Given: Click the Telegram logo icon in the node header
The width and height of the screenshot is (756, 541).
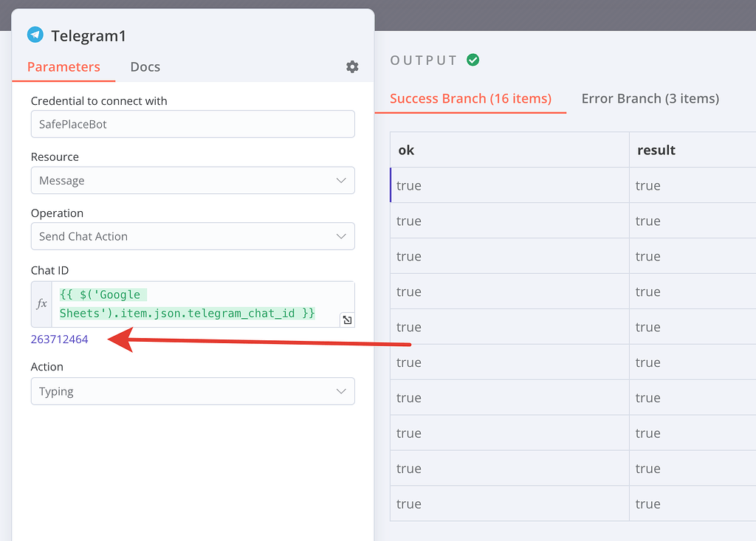Looking at the screenshot, I should coord(33,35).
